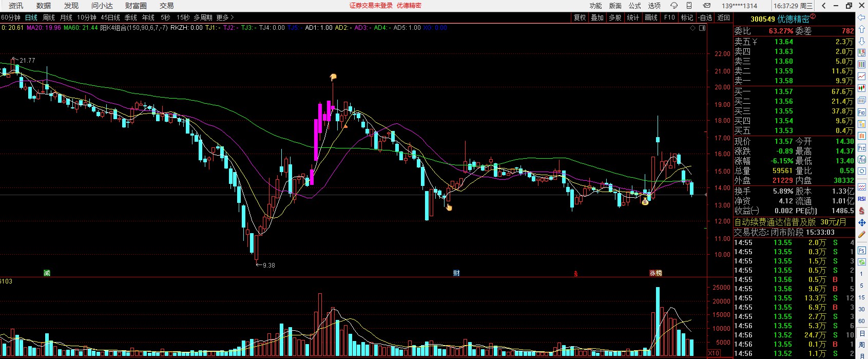868x359 pixels.
Task: Click the blue four-way move arrows icon
Action: click(x=862, y=222)
